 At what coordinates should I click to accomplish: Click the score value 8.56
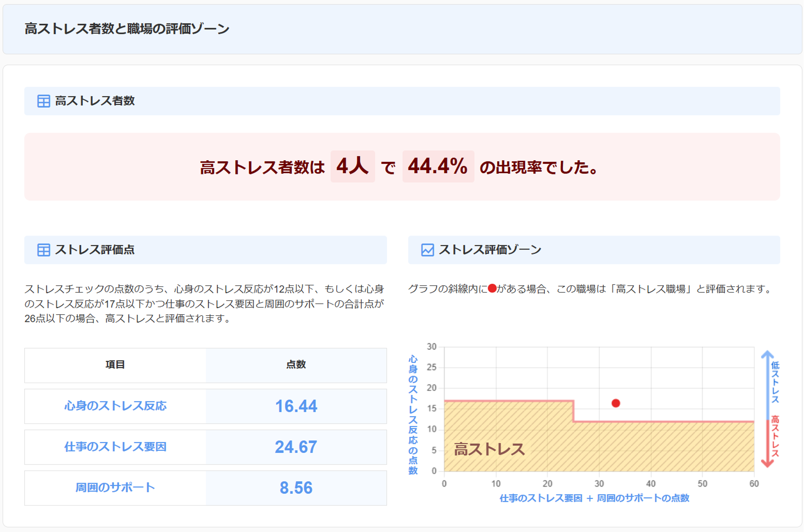[x=296, y=488]
